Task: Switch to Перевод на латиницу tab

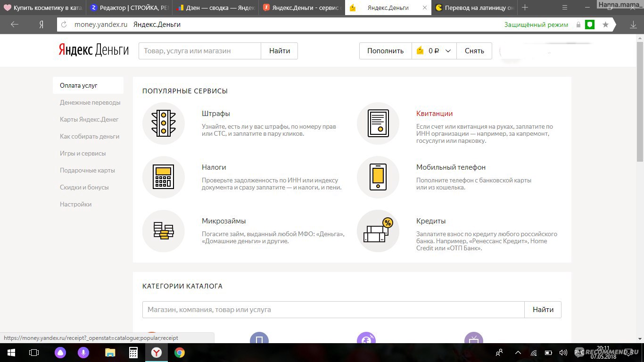Action: [474, 8]
